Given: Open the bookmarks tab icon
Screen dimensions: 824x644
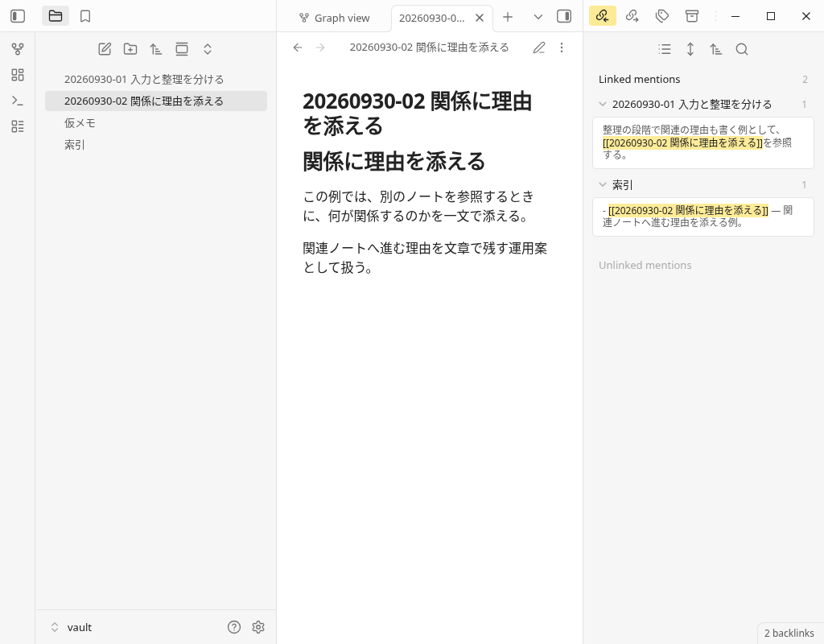Looking at the screenshot, I should tap(85, 16).
